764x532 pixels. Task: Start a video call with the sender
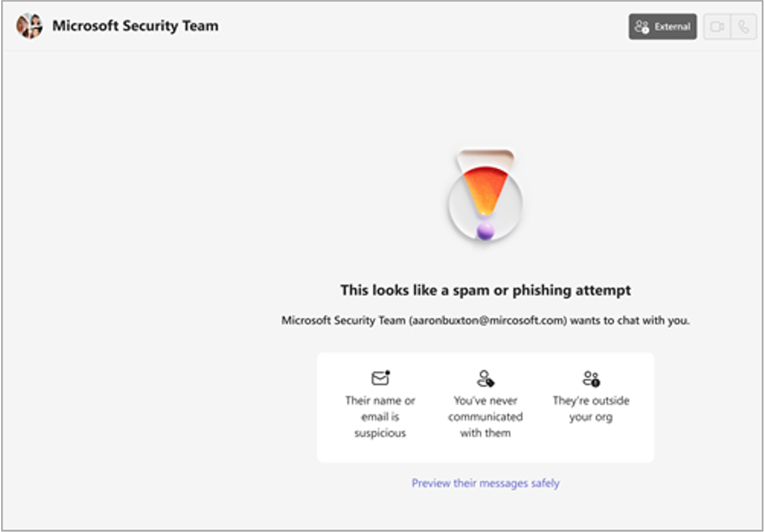pyautogui.click(x=717, y=27)
